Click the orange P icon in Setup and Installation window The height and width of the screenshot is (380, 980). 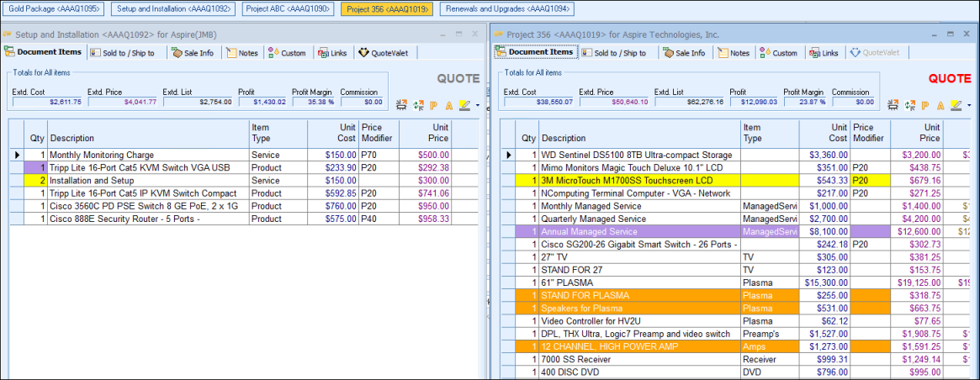(433, 105)
